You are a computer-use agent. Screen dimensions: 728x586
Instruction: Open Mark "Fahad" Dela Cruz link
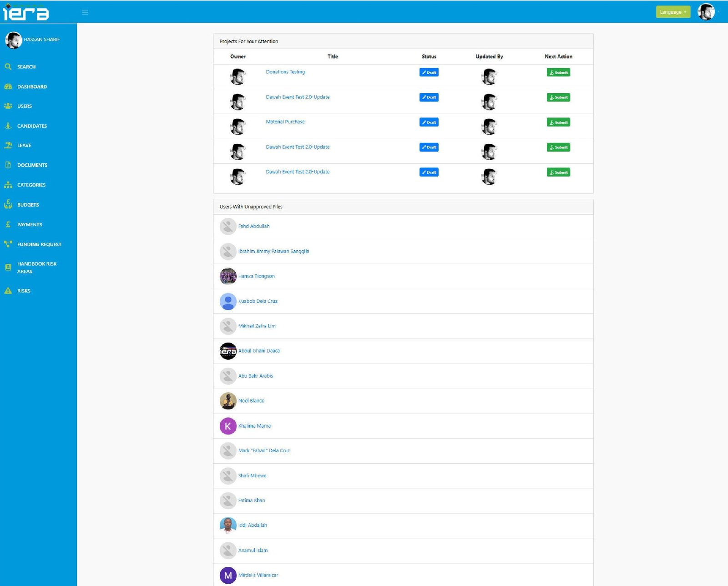(x=264, y=450)
